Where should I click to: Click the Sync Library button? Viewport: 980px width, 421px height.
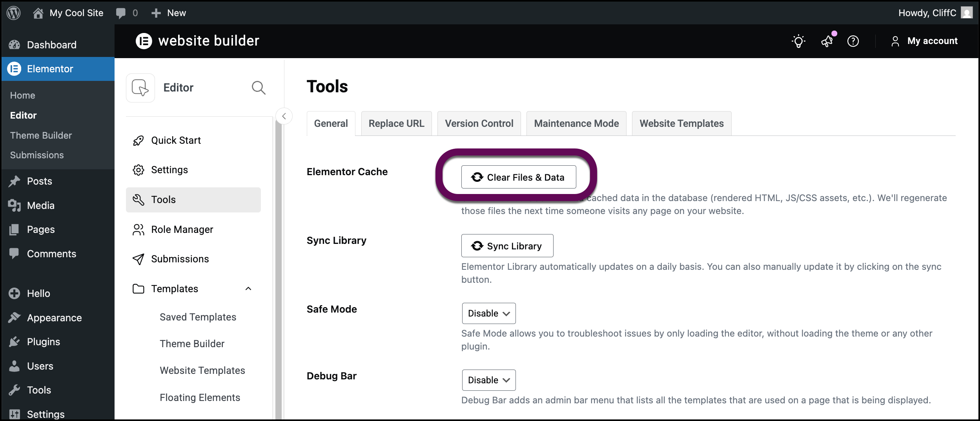(507, 245)
